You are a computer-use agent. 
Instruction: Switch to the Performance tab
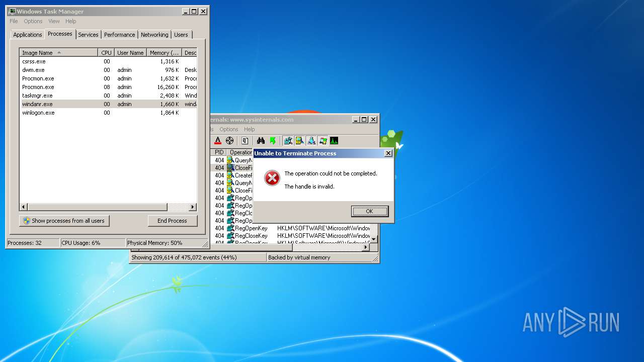(x=120, y=35)
